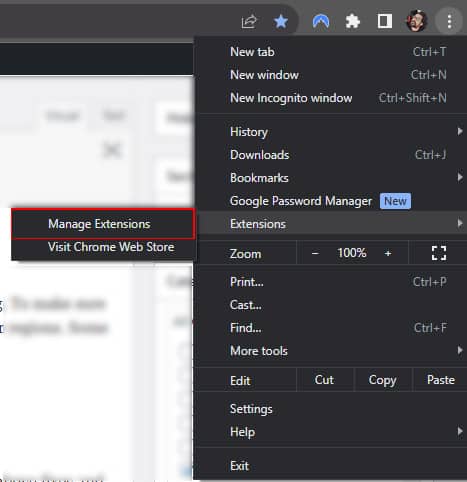Expand the More tools submenu
Viewport: 467px width, 482px height.
pos(330,351)
